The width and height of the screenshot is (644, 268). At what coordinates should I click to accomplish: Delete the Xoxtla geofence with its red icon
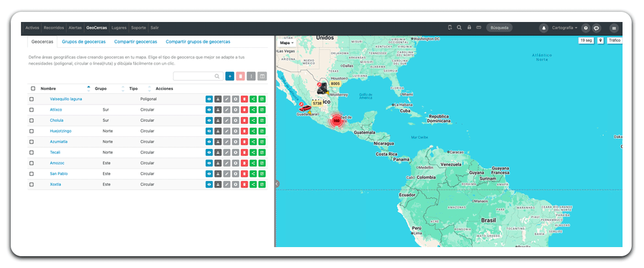click(x=244, y=184)
